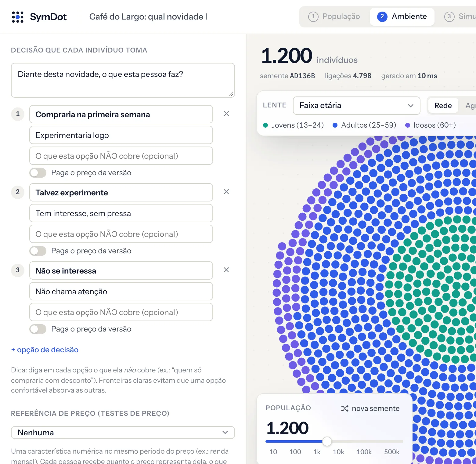Edit the Não se interessa option field
Image resolution: width=476 pixels, height=464 pixels.
[x=121, y=270]
